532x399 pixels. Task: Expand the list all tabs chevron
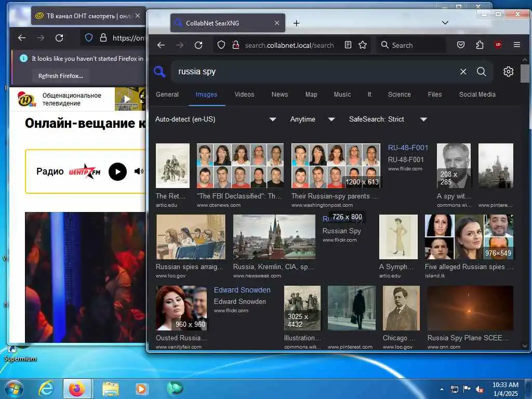tap(445, 23)
